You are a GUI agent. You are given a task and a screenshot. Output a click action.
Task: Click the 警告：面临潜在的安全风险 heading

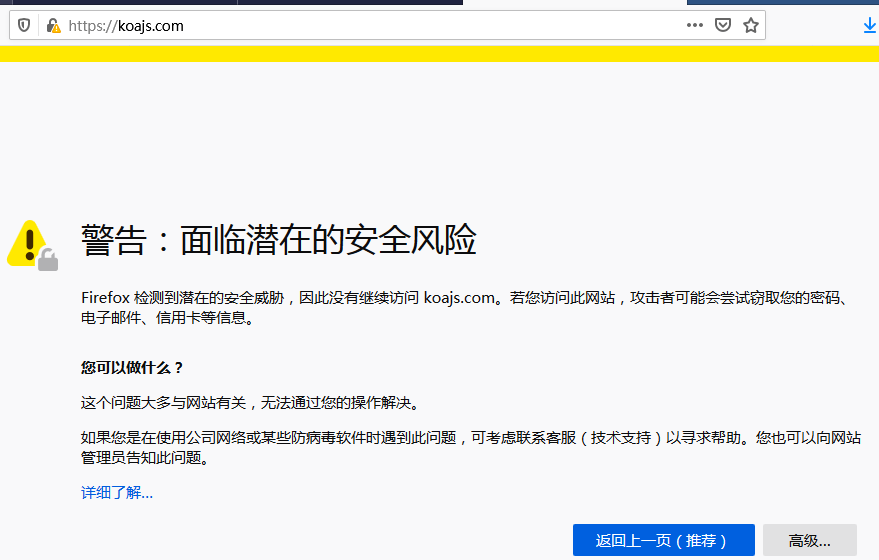[x=278, y=241]
